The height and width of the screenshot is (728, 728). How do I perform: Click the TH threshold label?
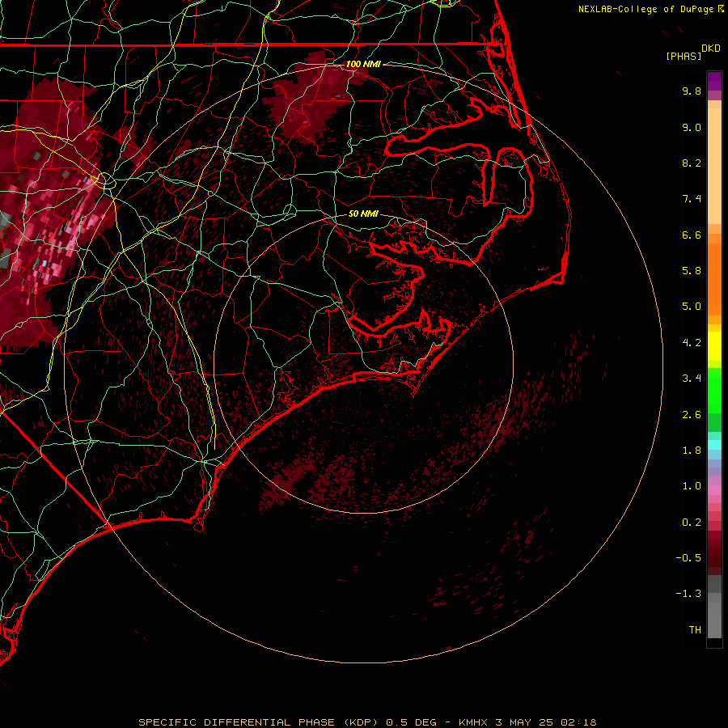[695, 630]
